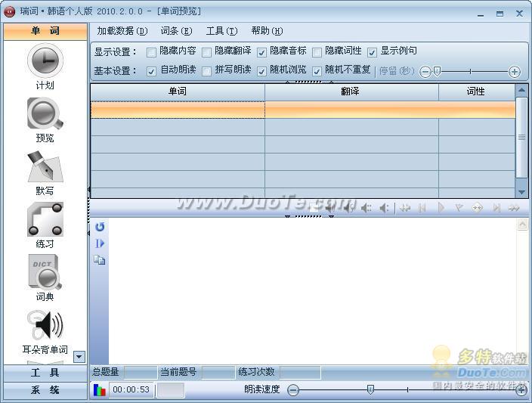Uncheck the 隐藏音标 checkbox
This screenshot has width=532, height=403.
click(x=261, y=52)
